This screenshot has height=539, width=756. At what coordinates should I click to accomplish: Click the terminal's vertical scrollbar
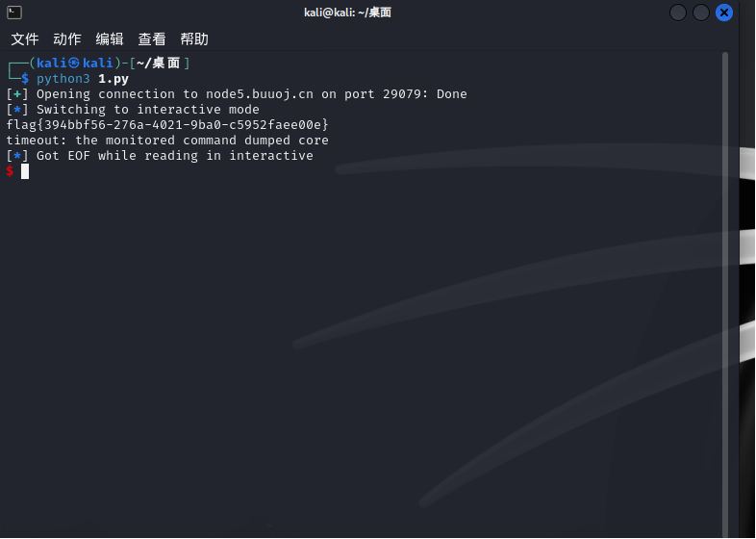[x=725, y=289]
